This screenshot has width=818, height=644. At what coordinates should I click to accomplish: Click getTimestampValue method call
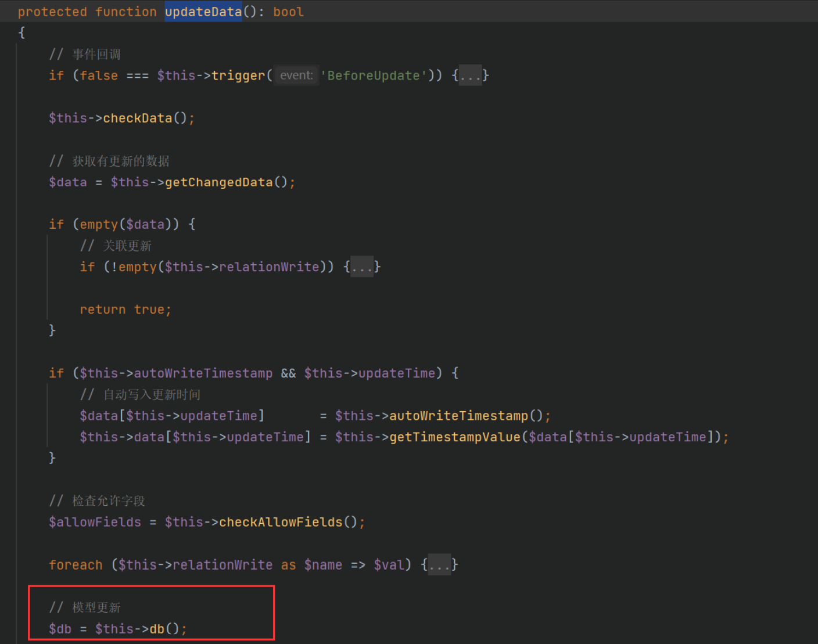pyautogui.click(x=455, y=437)
